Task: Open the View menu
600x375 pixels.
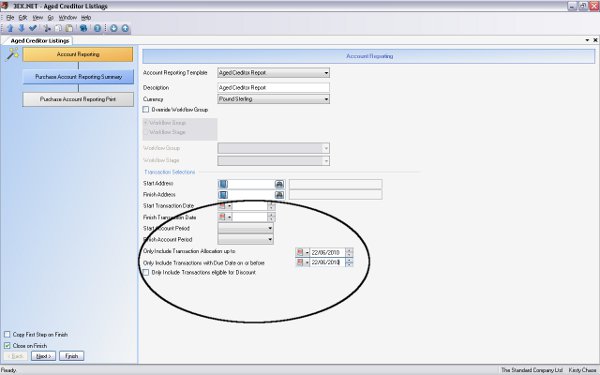Action: tap(38, 18)
